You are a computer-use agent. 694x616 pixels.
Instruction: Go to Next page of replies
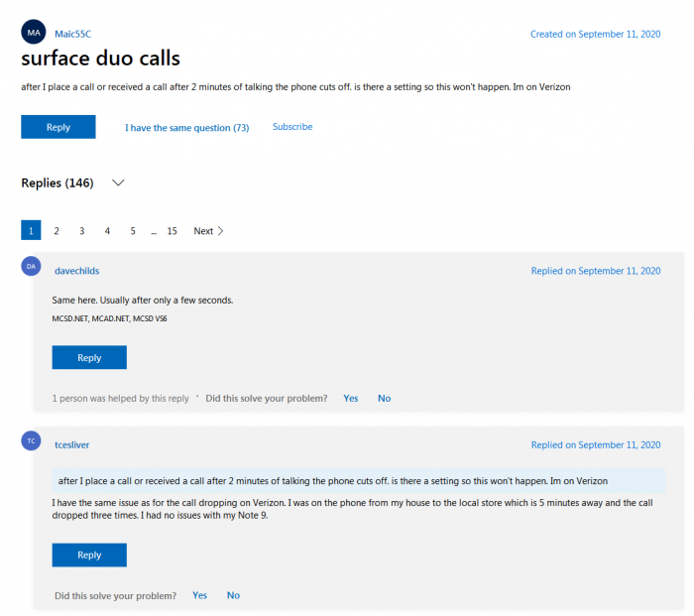pos(208,231)
